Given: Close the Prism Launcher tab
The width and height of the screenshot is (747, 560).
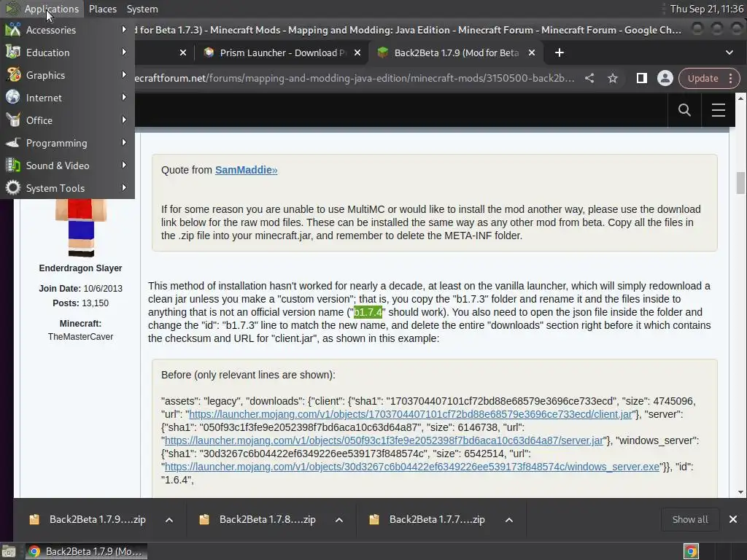Looking at the screenshot, I should tap(357, 52).
